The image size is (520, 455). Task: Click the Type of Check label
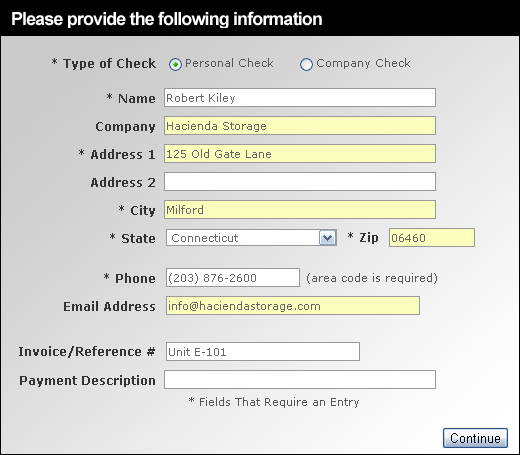[x=109, y=63]
